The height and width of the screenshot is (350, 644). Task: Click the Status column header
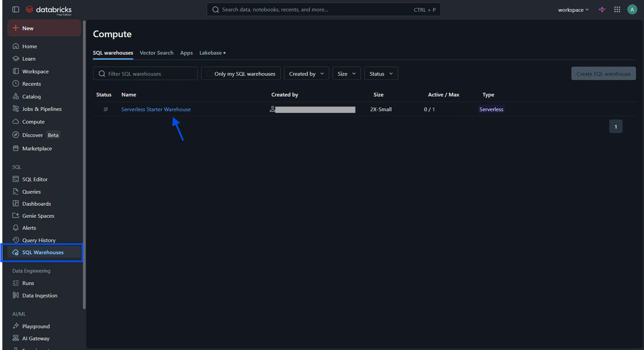tap(104, 95)
